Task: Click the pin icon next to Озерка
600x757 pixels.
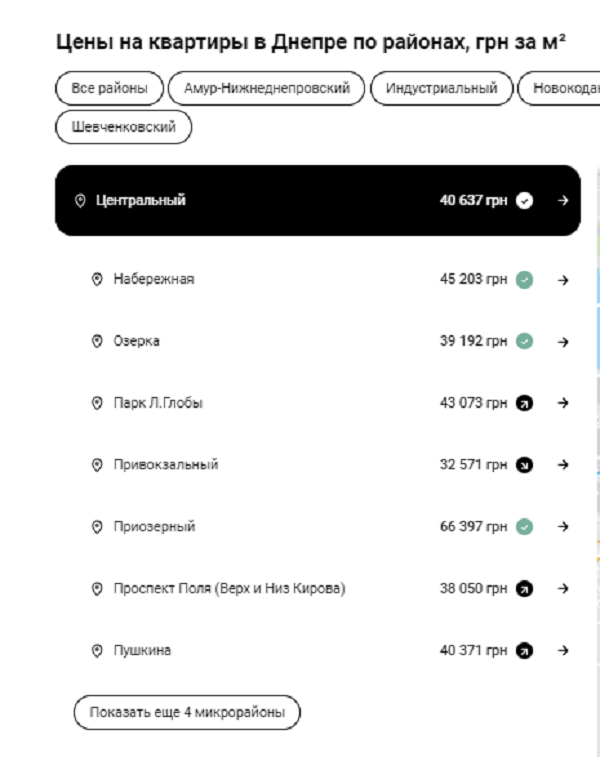Action: (97, 342)
